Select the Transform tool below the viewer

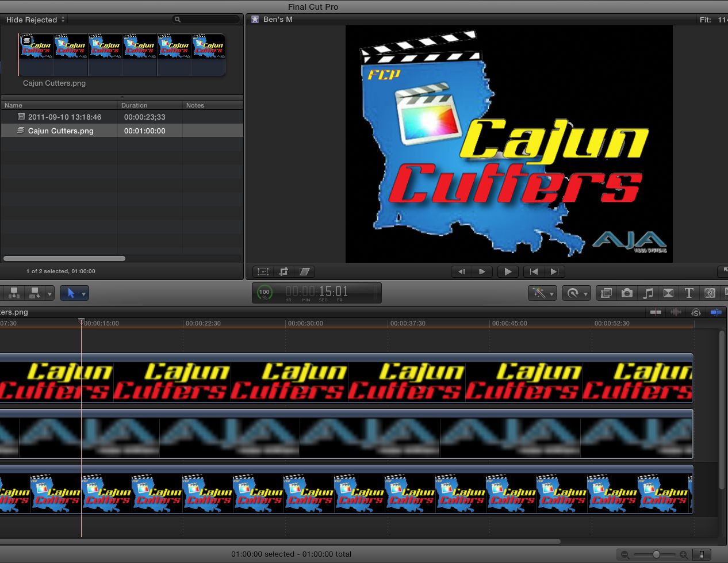[263, 271]
